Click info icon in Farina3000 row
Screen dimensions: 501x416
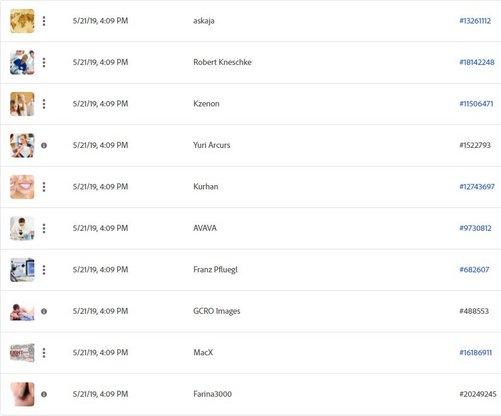click(44, 394)
